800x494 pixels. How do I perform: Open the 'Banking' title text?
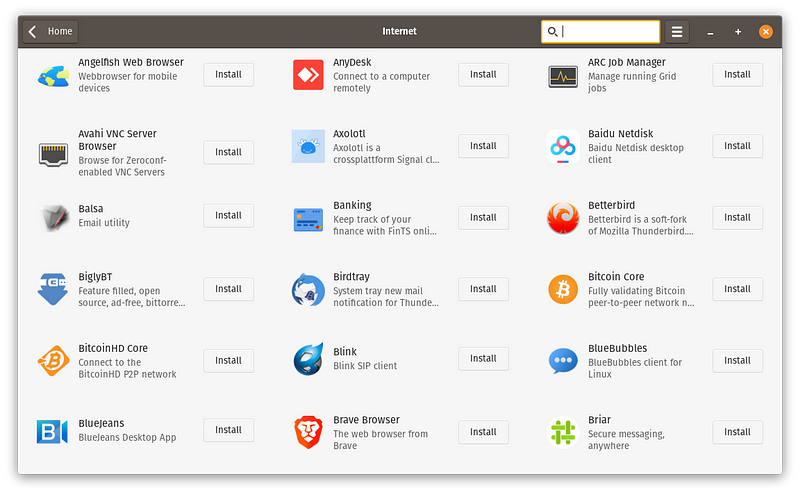click(352, 205)
